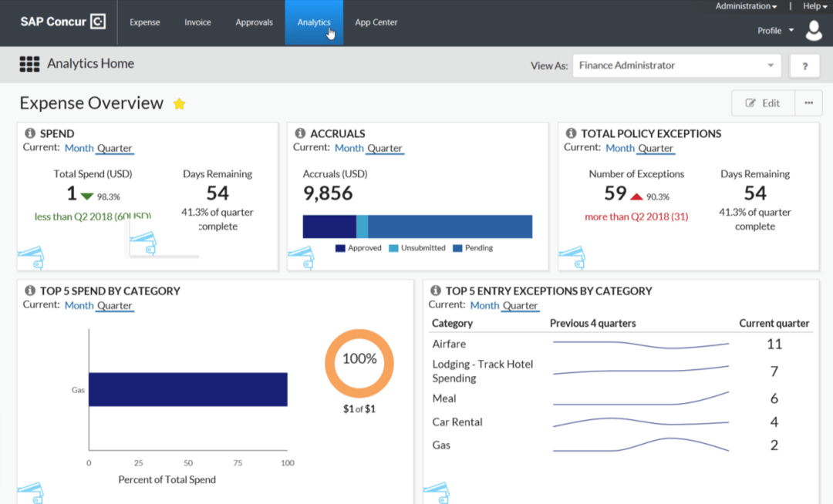
Task: Switch to the Expense tab
Action: tap(144, 22)
